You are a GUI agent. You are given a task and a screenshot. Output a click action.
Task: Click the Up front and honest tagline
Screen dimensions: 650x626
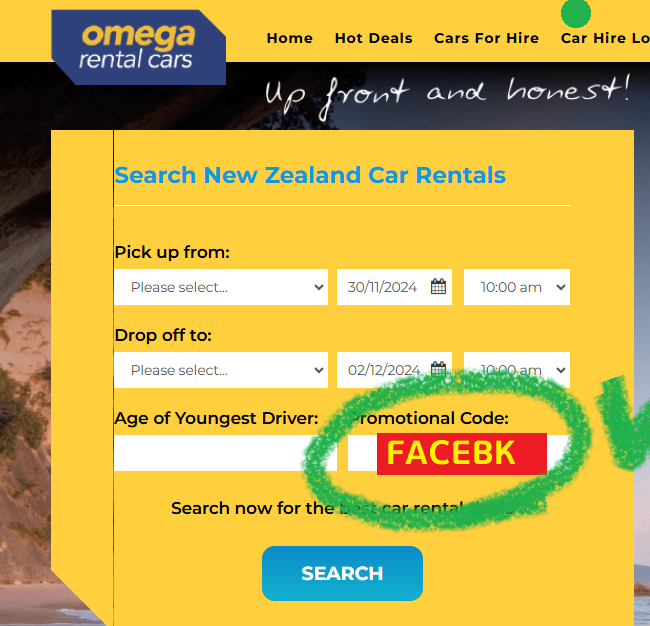(447, 95)
